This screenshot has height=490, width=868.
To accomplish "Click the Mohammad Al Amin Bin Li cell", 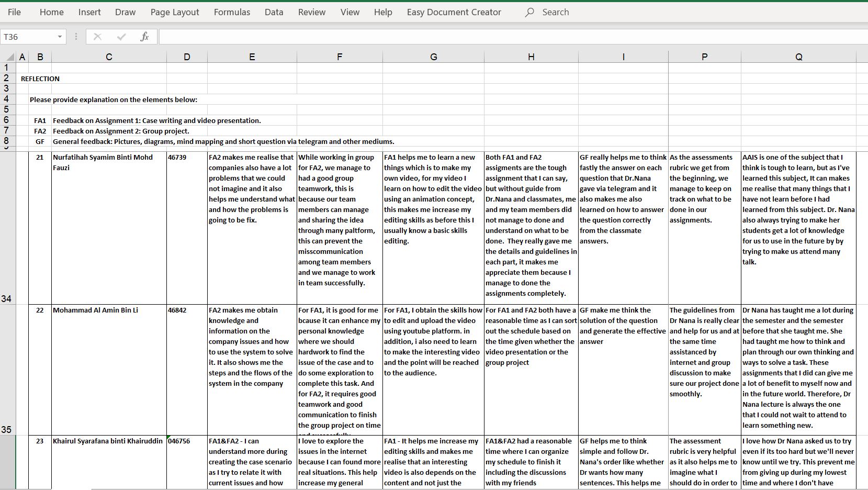I will 109,370.
